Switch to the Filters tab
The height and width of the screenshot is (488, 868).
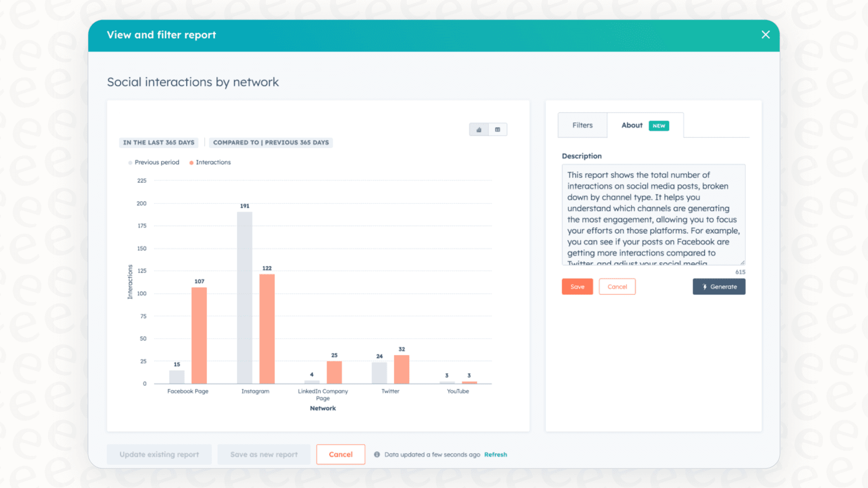(582, 125)
